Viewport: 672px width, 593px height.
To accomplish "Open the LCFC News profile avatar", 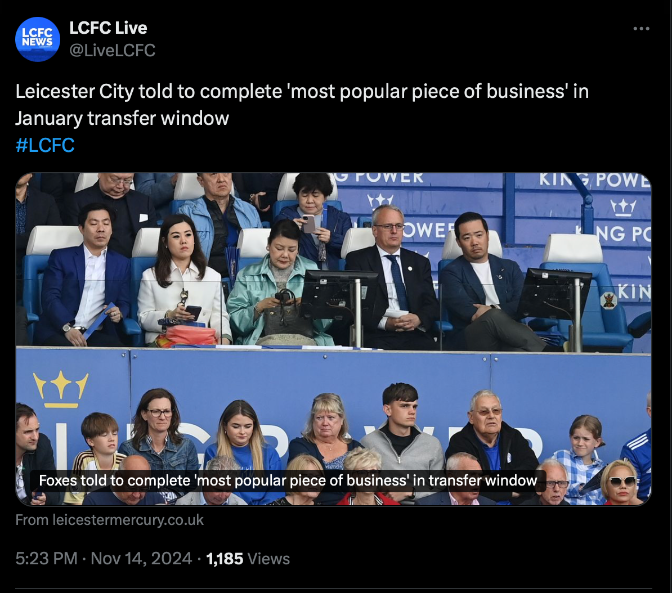I will [x=37, y=39].
